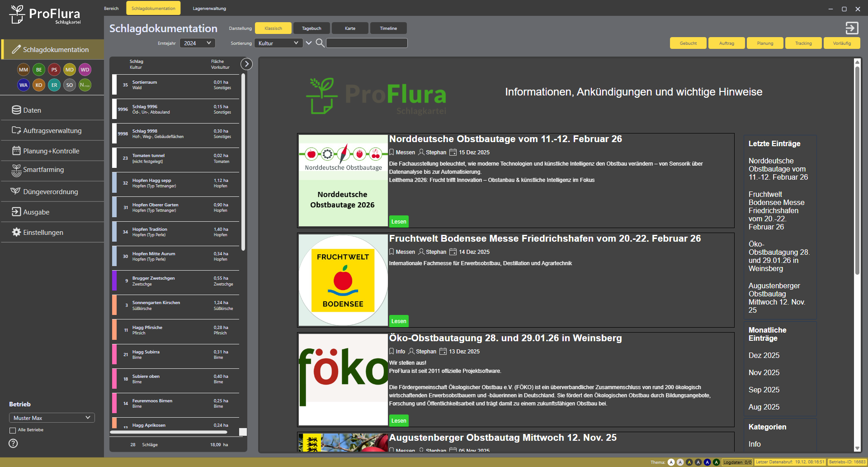The width and height of the screenshot is (868, 467).
Task: Expand field list with round arrow button
Action: 246,64
